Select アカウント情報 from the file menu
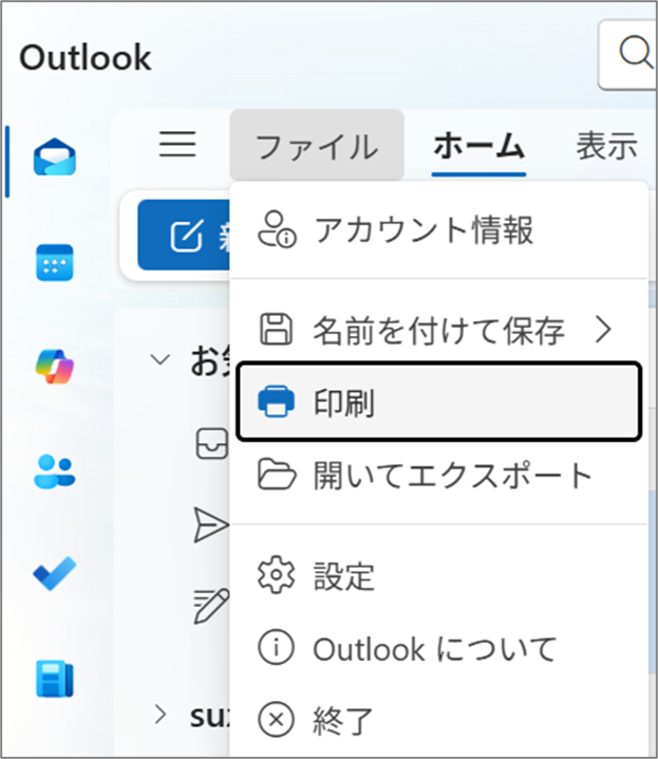The width and height of the screenshot is (658, 759). coord(423,229)
